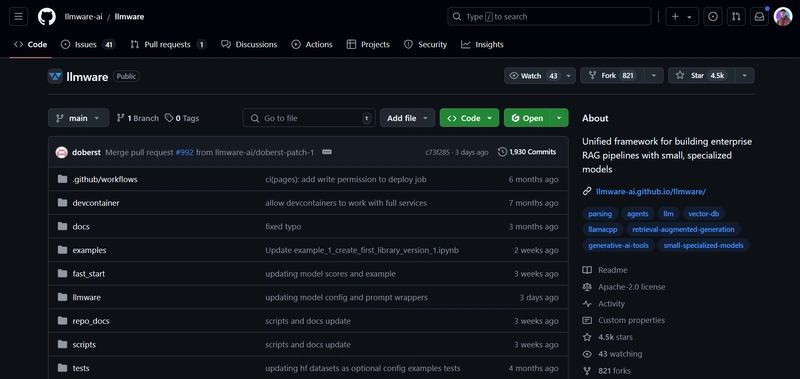
Task: Click the Go to file search field
Action: coord(309,118)
